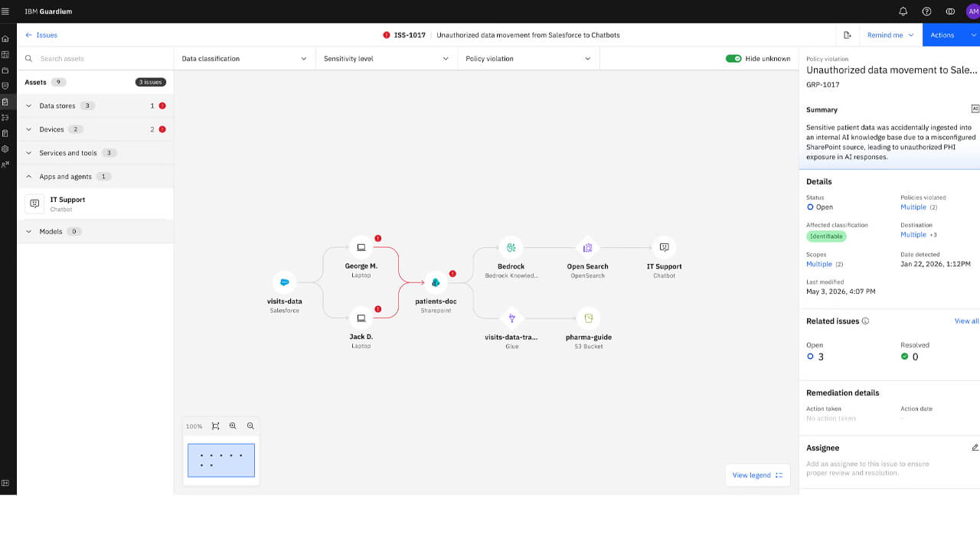Select the Jack D. laptop node
This screenshot has height=551, width=980.
pyautogui.click(x=361, y=318)
